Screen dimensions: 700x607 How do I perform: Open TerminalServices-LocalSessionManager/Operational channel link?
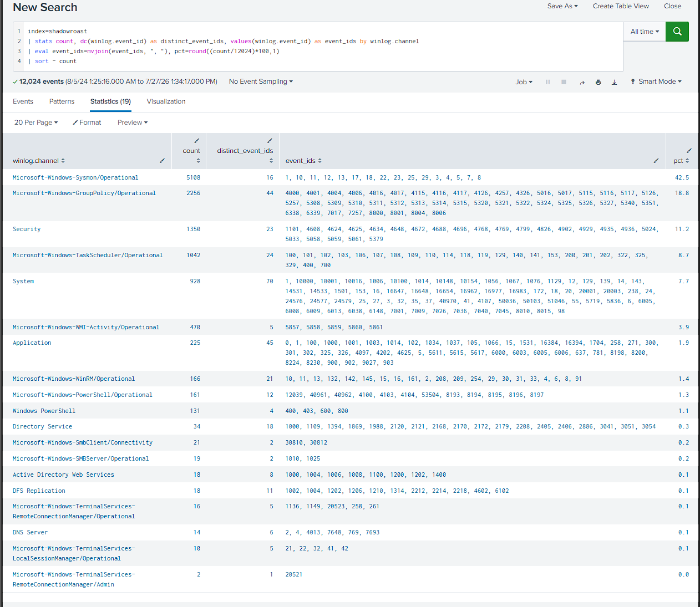74,554
